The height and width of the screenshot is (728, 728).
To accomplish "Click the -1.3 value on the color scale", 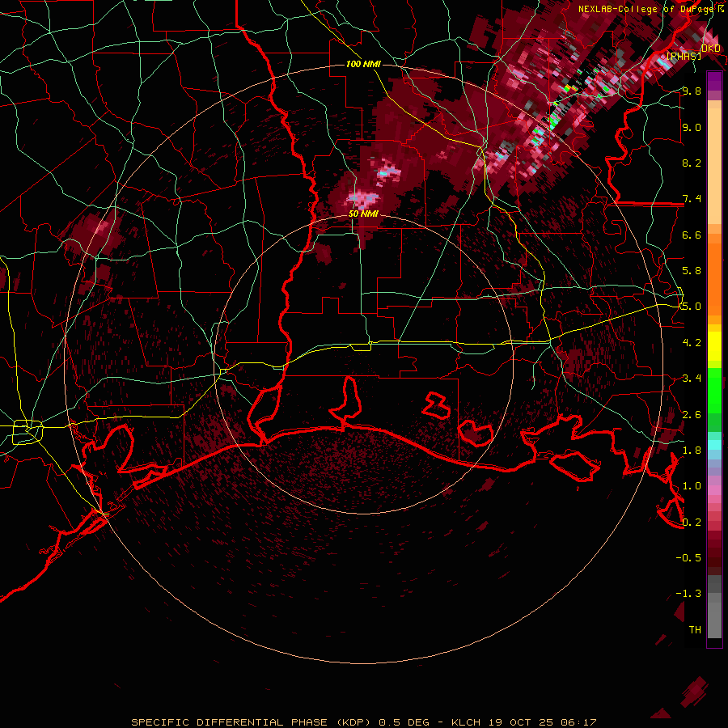I will click(x=688, y=594).
